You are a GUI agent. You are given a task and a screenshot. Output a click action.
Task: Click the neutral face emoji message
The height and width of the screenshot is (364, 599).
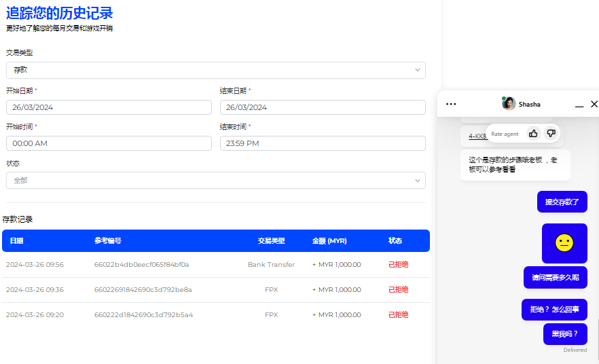(x=564, y=243)
